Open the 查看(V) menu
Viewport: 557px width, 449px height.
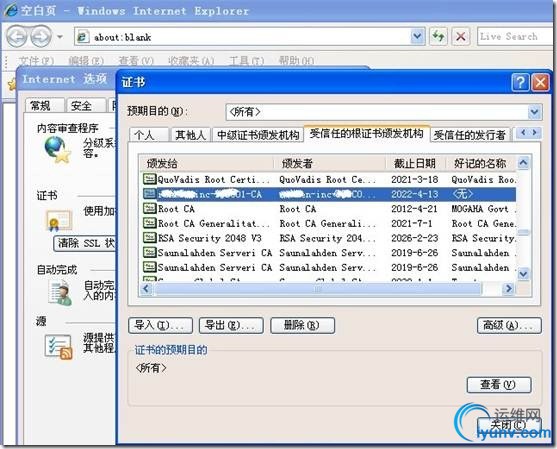point(136,61)
